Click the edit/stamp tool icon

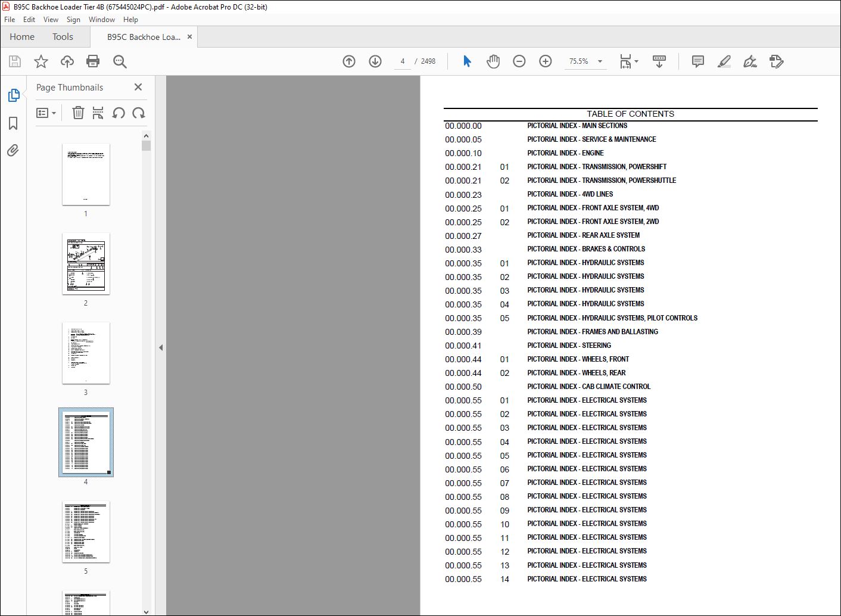pos(777,61)
